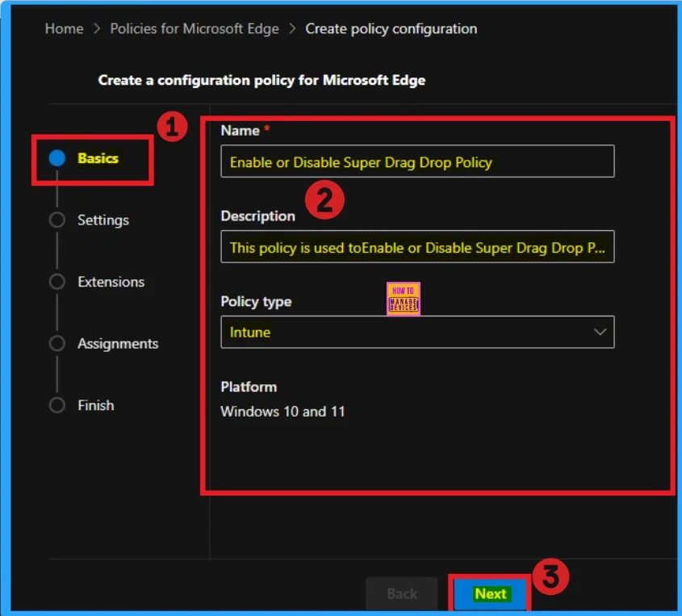Click the Settings step circle indicator

pyautogui.click(x=57, y=220)
